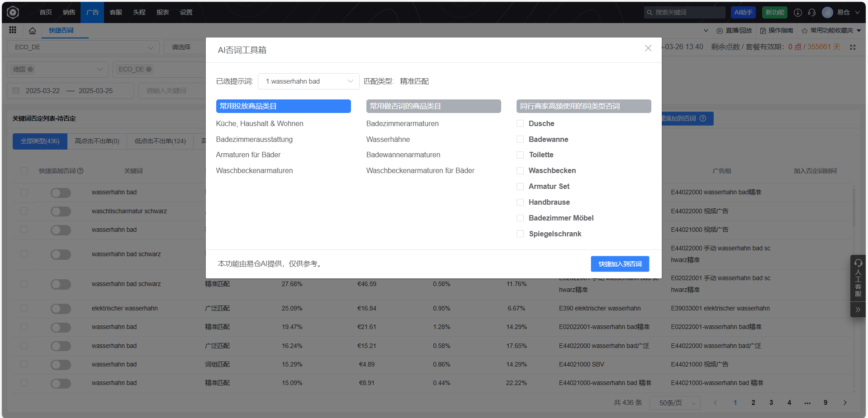
Task: Click the AI助手 button
Action: pyautogui.click(x=743, y=13)
